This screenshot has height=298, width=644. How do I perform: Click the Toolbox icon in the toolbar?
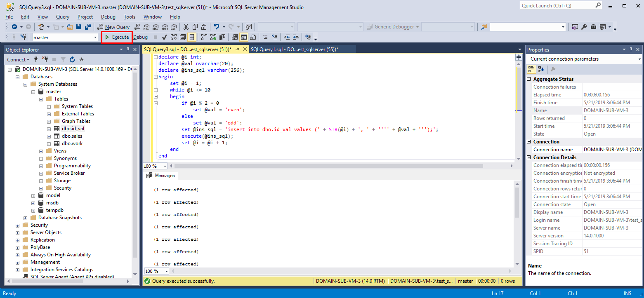[x=593, y=27]
